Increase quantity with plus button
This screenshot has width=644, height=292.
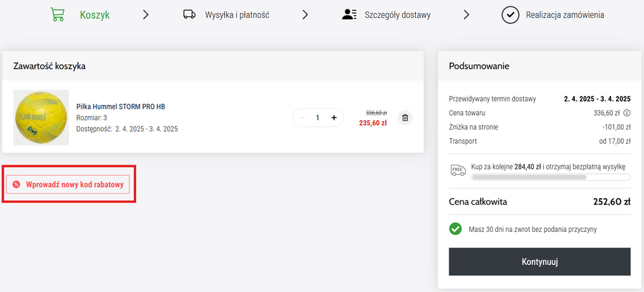[333, 117]
